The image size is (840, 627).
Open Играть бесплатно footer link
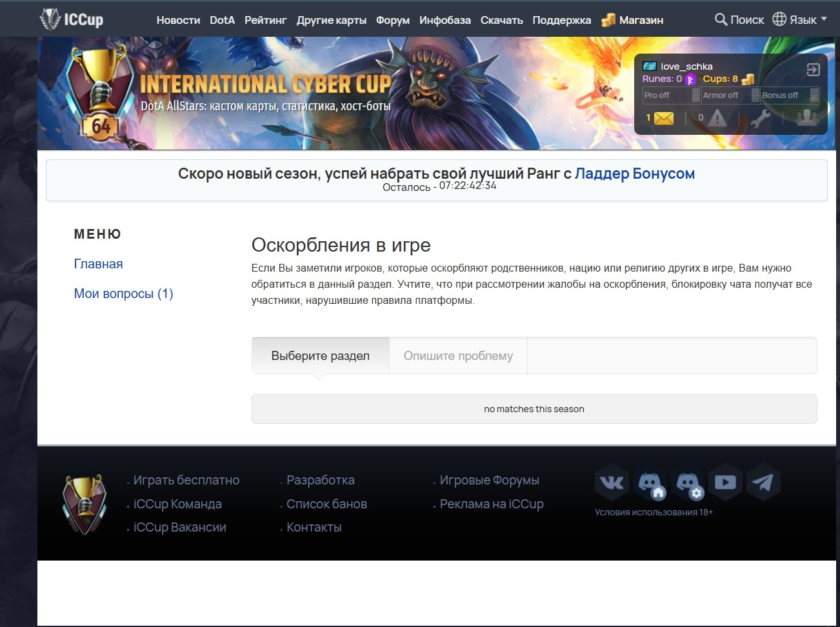click(186, 480)
